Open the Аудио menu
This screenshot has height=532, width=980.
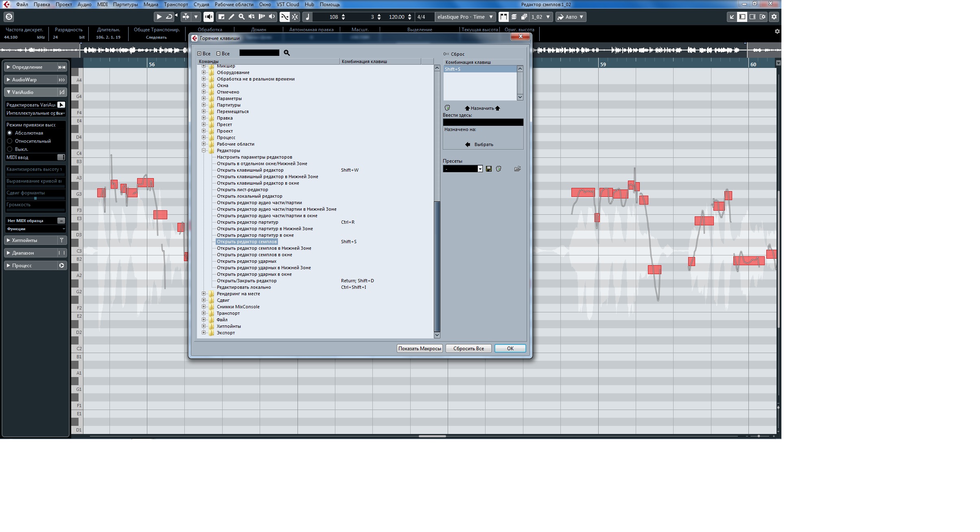coord(85,4)
